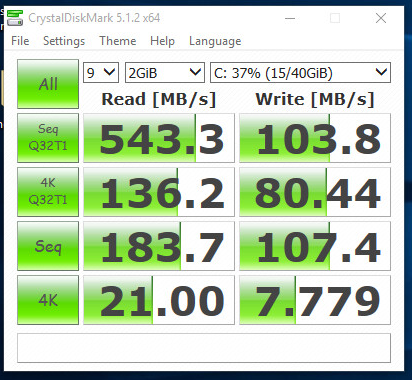Close the CrystalDiskMark window
Screen dimensions: 412x380
[x=381, y=18]
